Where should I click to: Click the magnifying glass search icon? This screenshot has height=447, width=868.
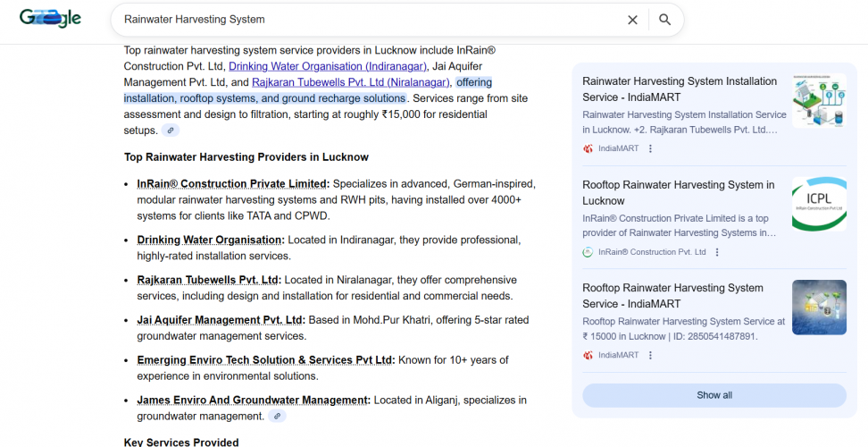tap(664, 20)
